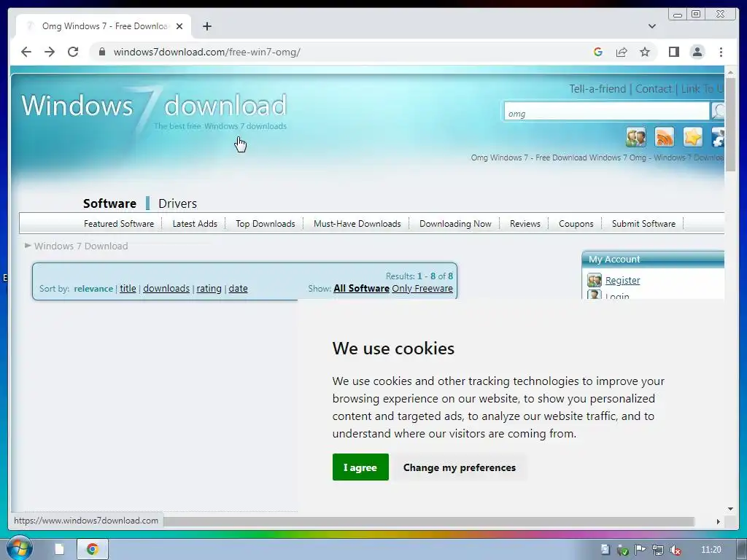Close the Omg Windows 7 tab
Image resolution: width=747 pixels, height=560 pixels.
179,26
